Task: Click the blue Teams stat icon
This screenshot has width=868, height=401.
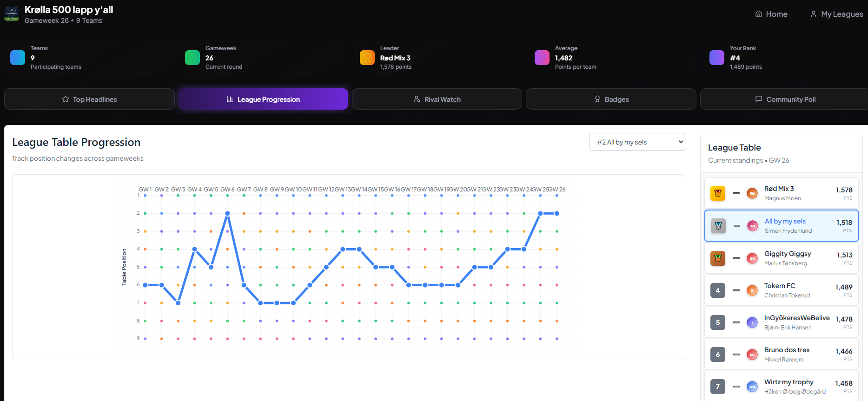Action: 18,58
